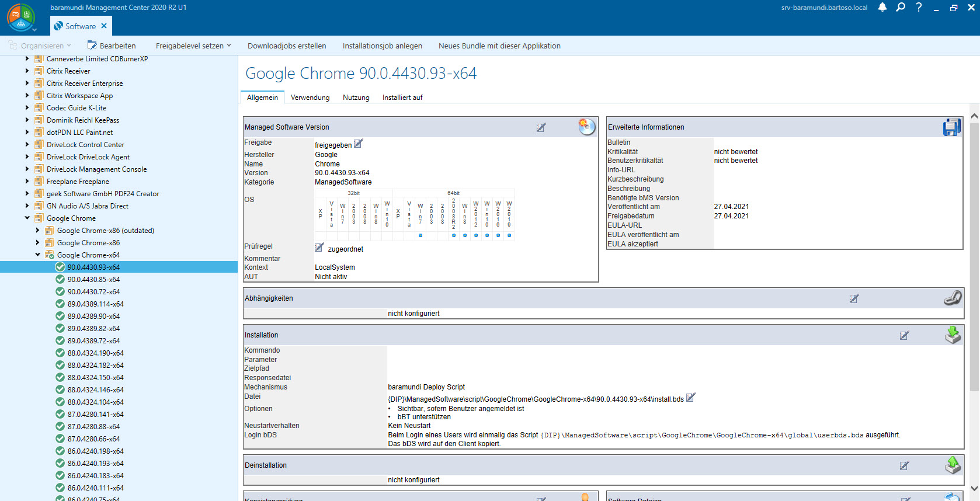Select DriveLock Management Console
The image size is (980, 501).
[96, 169]
